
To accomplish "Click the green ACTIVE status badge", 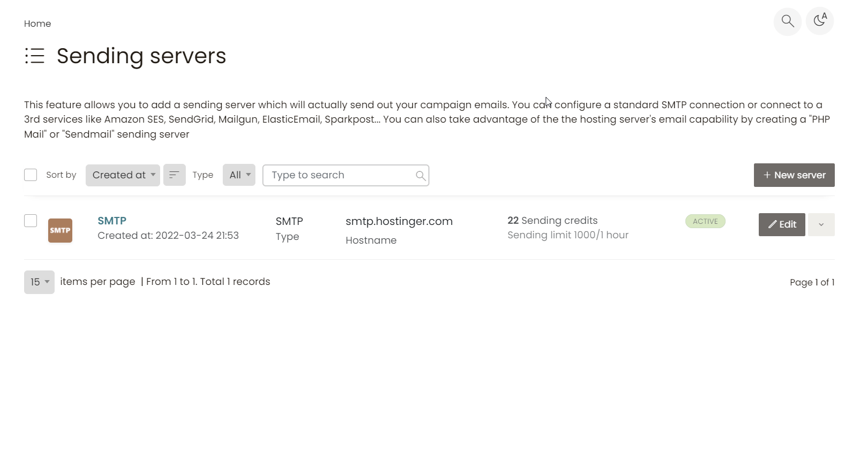I will [x=705, y=221].
